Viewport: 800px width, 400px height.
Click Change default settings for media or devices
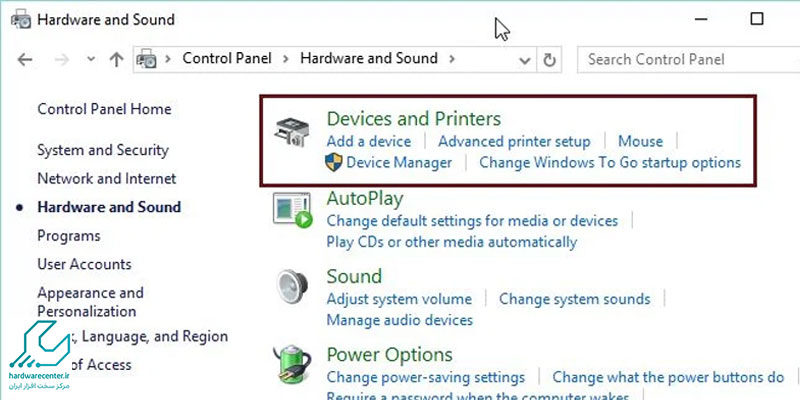click(472, 221)
